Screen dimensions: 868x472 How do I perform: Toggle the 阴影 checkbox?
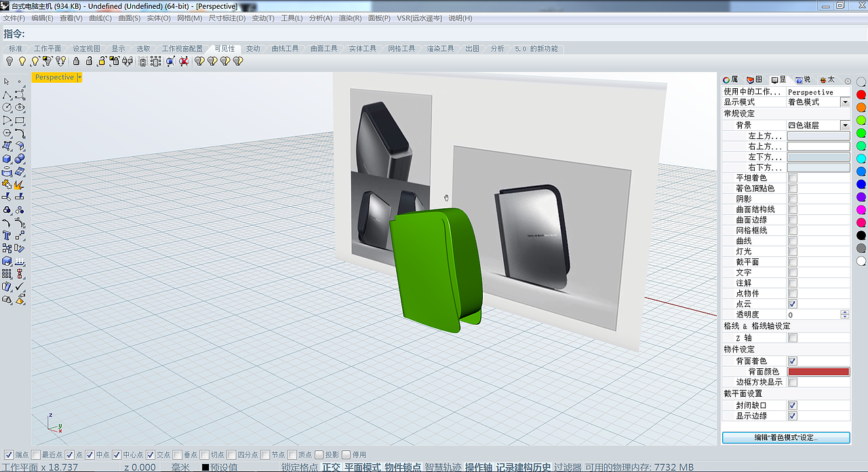(793, 199)
